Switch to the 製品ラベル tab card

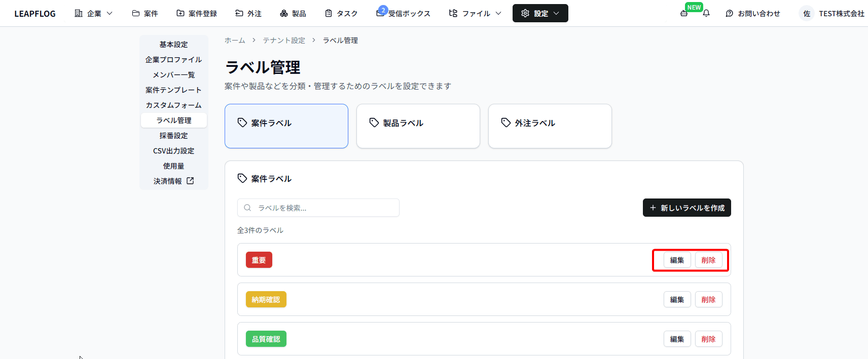tap(418, 126)
